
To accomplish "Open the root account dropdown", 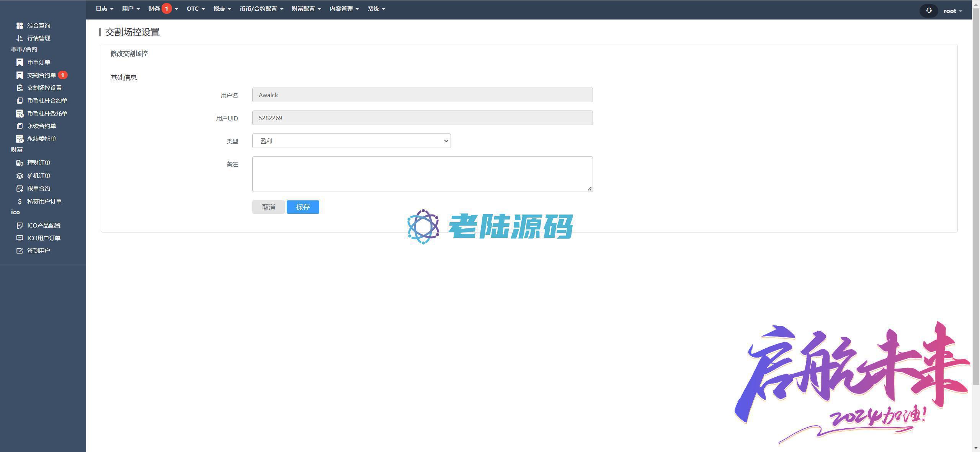I will pyautogui.click(x=952, y=11).
